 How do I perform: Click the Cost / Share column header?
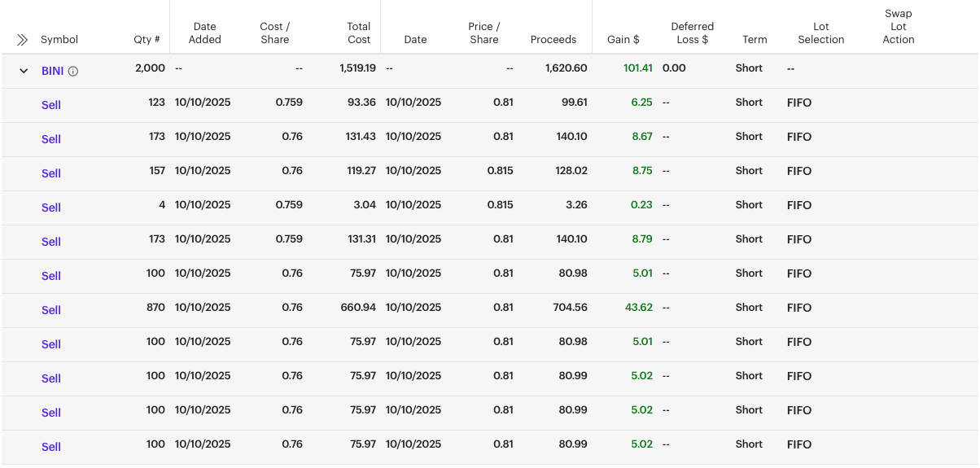click(274, 33)
